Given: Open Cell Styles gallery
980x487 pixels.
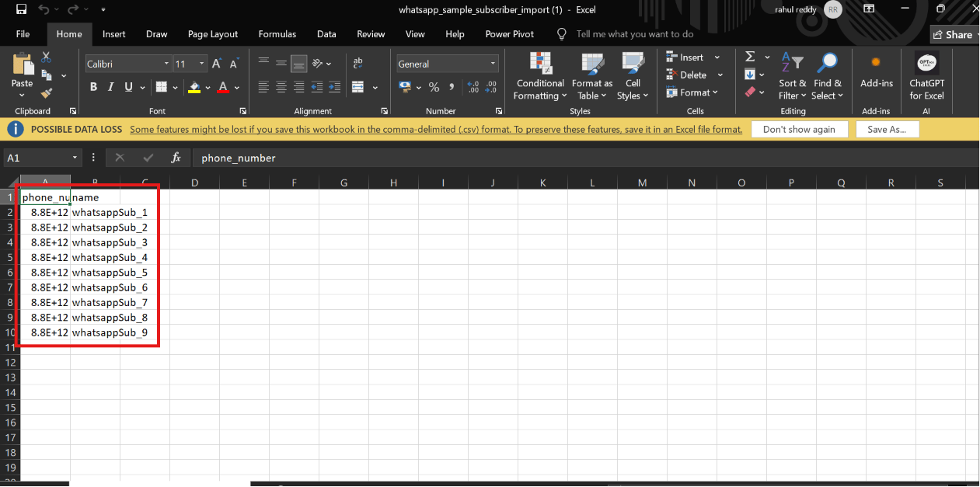Looking at the screenshot, I should click(x=633, y=76).
